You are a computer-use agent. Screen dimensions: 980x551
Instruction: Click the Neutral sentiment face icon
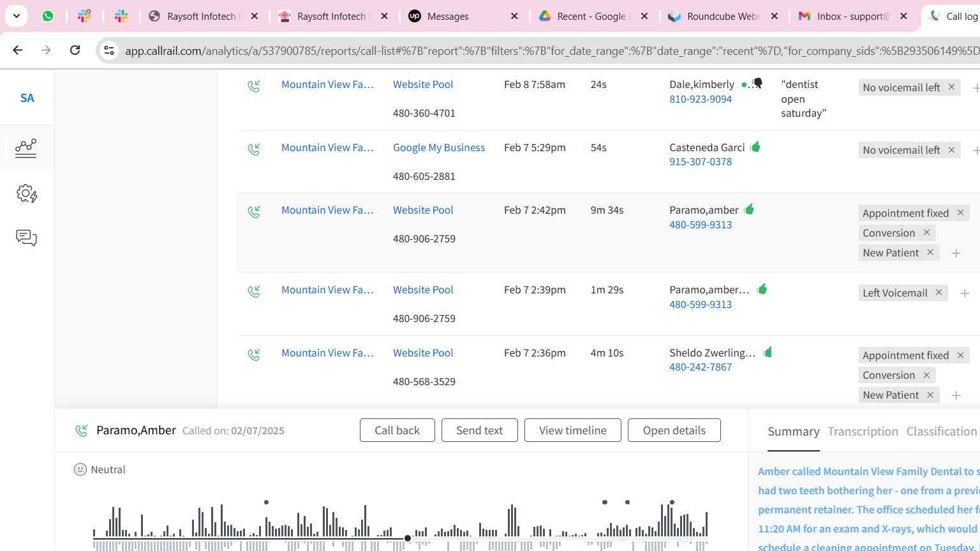pyautogui.click(x=80, y=469)
